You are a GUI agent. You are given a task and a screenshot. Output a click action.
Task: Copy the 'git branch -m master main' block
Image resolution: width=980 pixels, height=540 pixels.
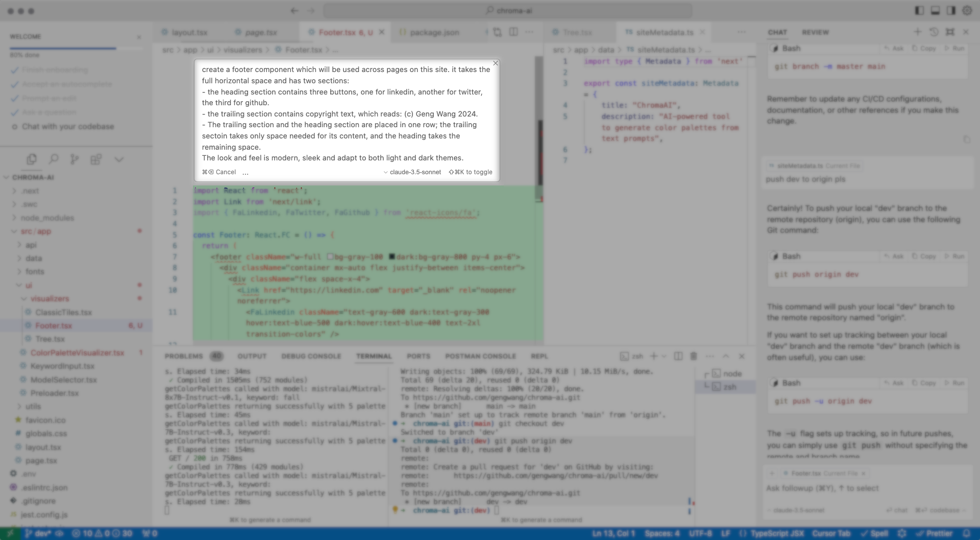[924, 49]
